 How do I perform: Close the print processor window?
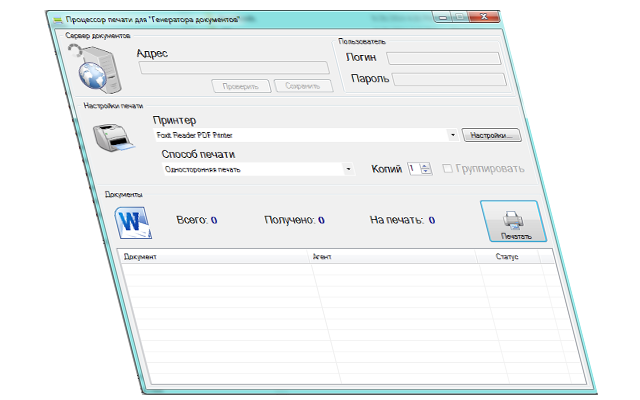coord(484,17)
